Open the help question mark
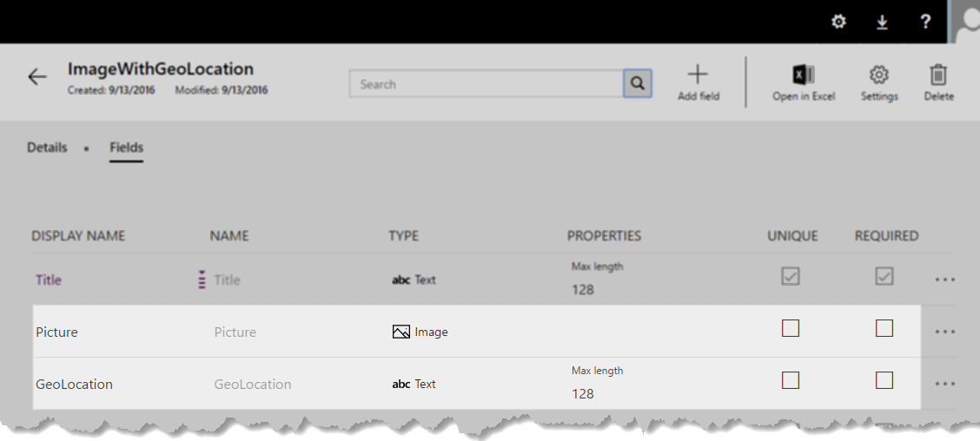Image resolution: width=980 pixels, height=441 pixels. tap(925, 22)
